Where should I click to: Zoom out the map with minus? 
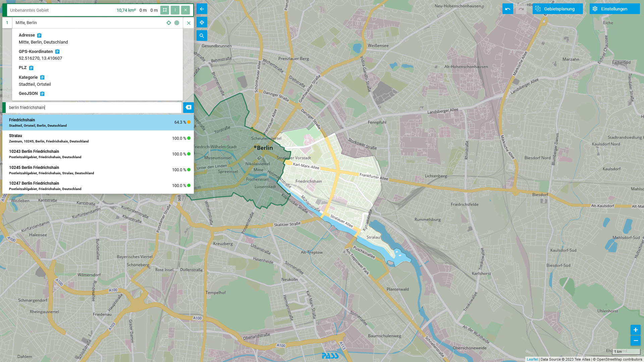(x=636, y=341)
